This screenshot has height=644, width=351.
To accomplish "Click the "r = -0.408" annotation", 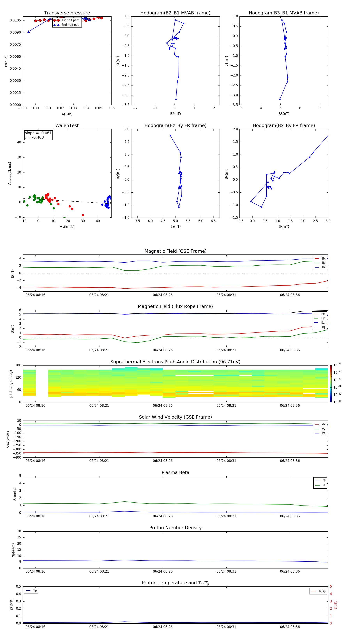I will (35, 137).
